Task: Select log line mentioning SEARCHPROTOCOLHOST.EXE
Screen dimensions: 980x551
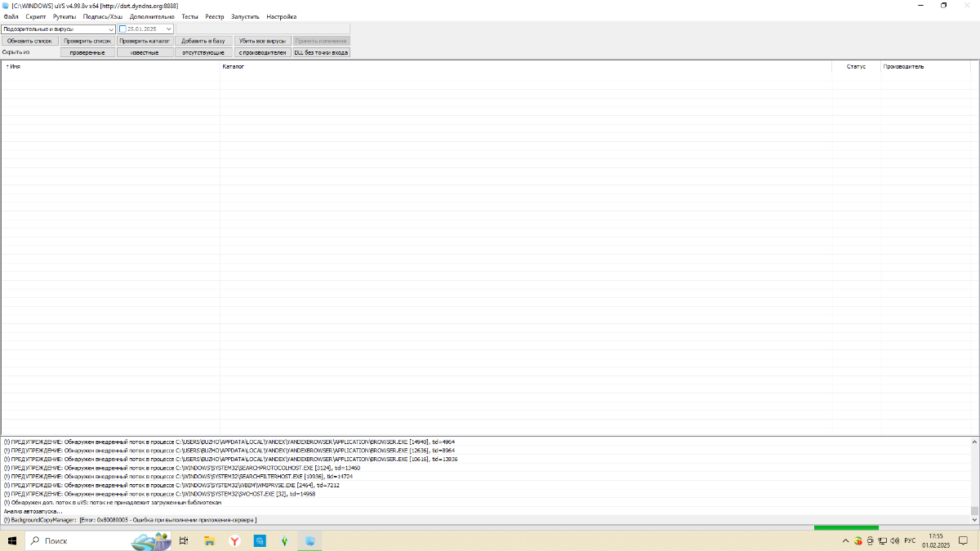Action: pos(485,468)
